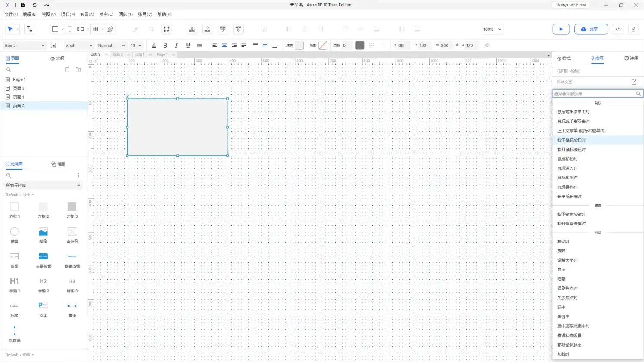Toggle bold text formatting
This screenshot has height=362, width=644.
click(x=165, y=46)
